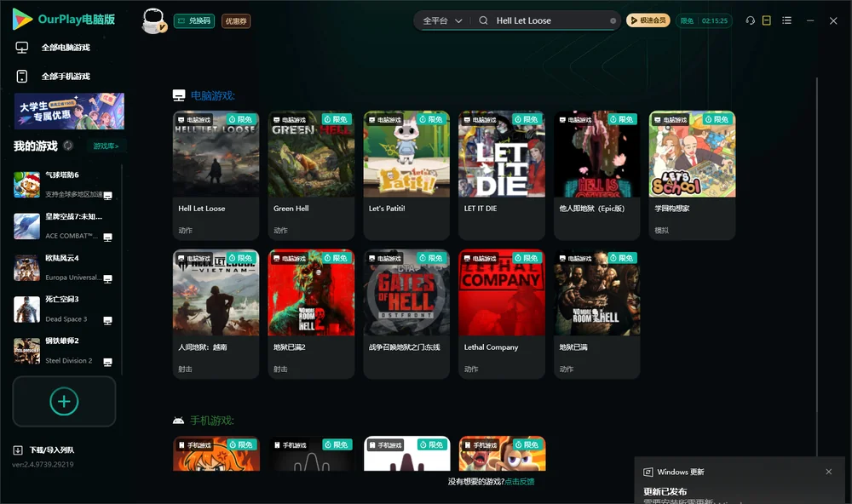Click the search magnifier icon
This screenshot has width=852, height=504.
pyautogui.click(x=483, y=20)
